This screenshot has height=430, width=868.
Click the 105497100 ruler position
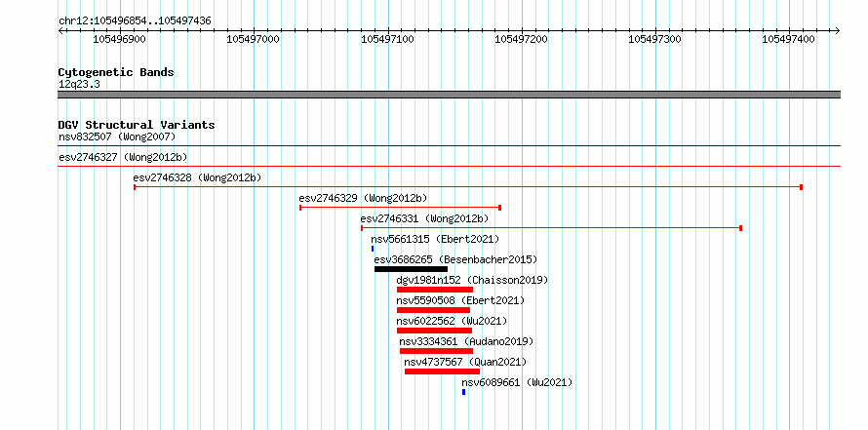pos(387,39)
